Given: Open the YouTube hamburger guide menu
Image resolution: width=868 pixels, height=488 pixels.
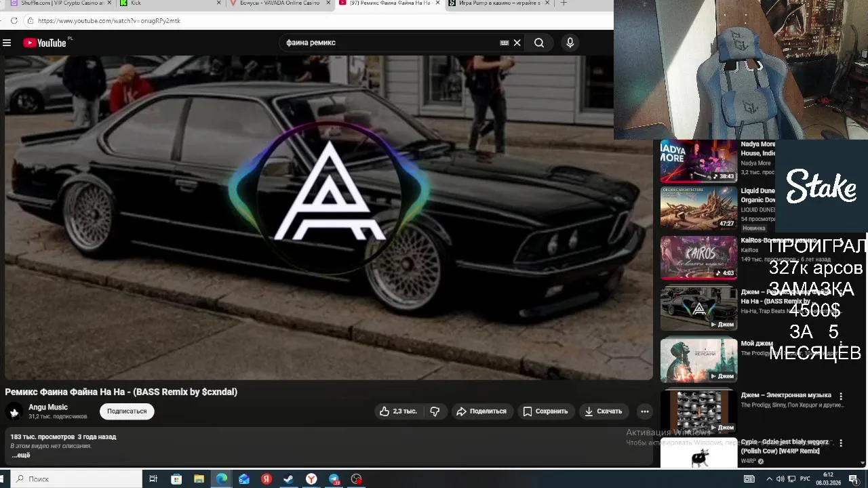Looking at the screenshot, I should click(7, 43).
